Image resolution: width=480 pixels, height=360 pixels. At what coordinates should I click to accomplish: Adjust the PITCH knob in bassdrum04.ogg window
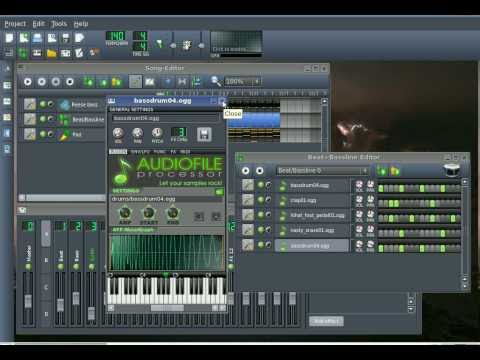tap(157, 133)
